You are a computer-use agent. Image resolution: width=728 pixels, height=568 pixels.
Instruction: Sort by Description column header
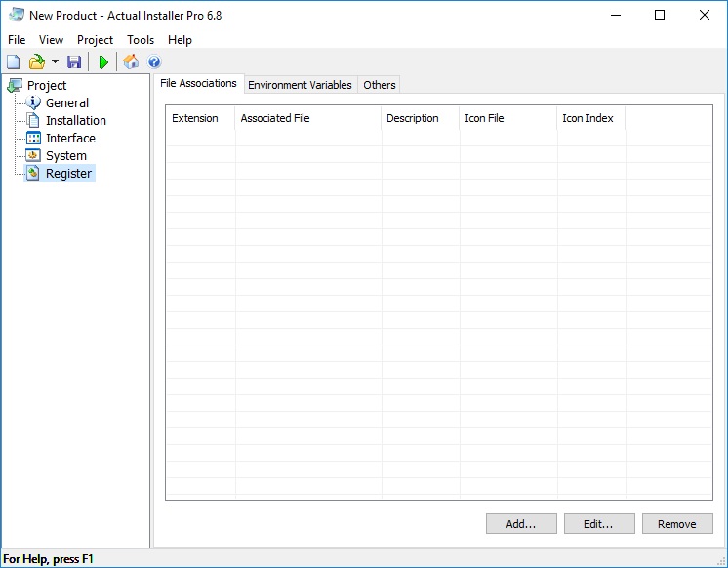click(x=421, y=118)
